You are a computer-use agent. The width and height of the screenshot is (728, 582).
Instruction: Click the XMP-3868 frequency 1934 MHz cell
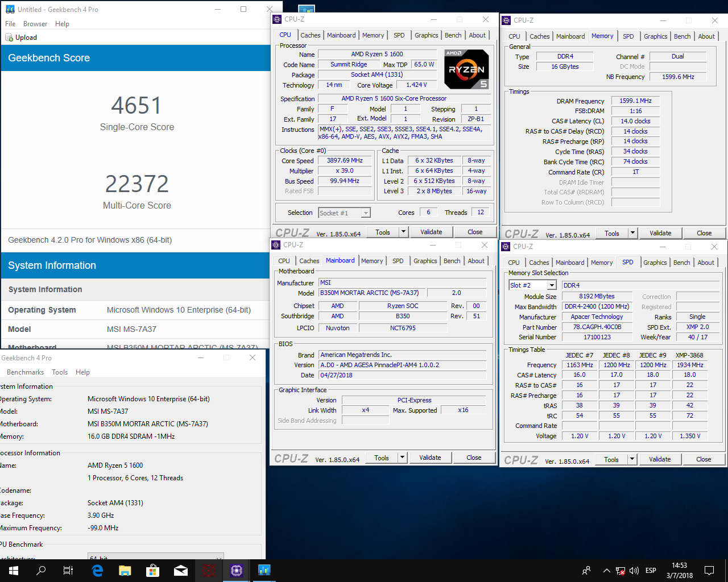[x=690, y=365]
